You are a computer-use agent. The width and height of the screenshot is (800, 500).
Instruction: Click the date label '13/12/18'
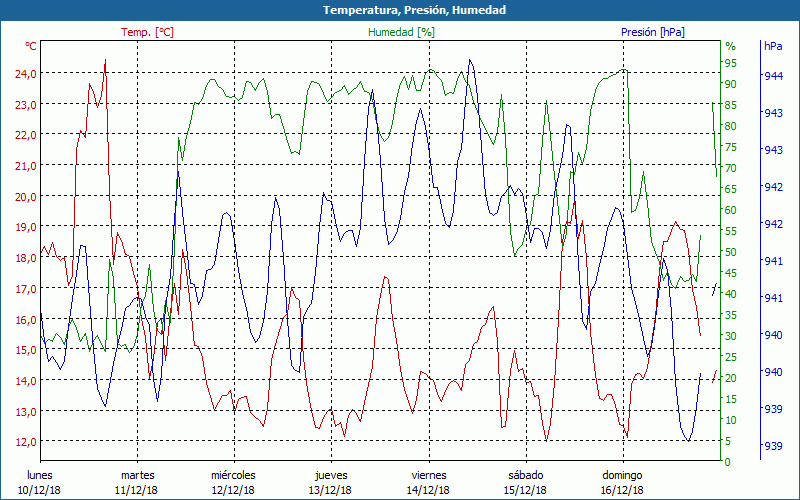click(x=330, y=490)
